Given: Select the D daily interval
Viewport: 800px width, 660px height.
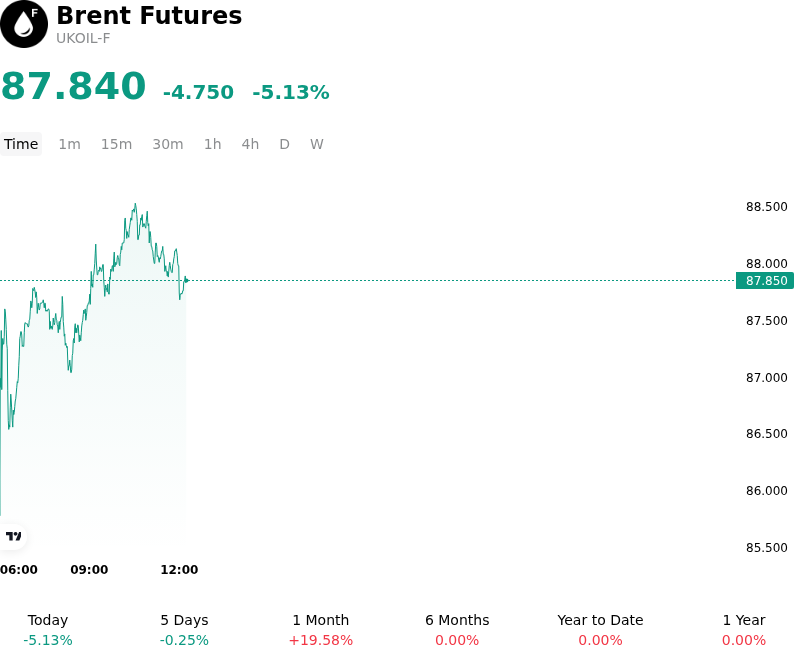Looking at the screenshot, I should click(285, 144).
